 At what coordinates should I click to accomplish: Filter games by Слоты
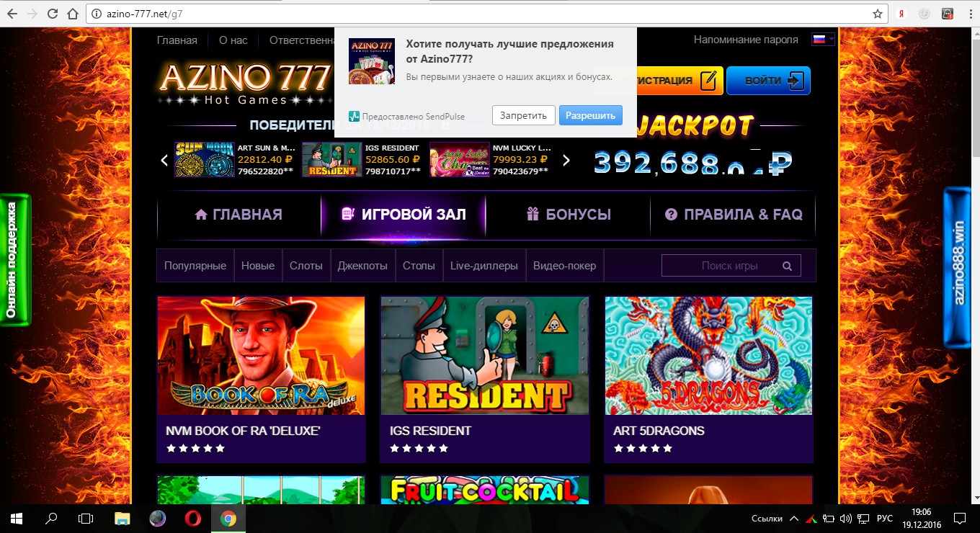point(306,266)
